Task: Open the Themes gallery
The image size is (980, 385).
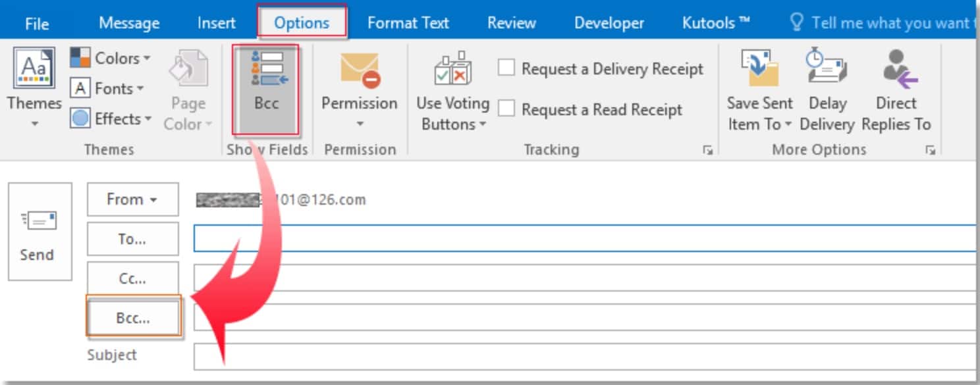Action: [x=34, y=86]
